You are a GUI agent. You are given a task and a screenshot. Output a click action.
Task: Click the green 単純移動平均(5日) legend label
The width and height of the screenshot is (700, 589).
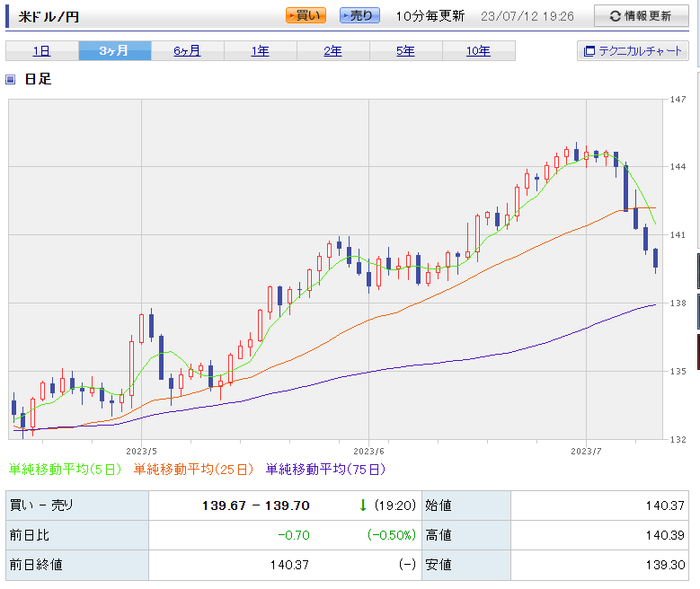(x=66, y=469)
